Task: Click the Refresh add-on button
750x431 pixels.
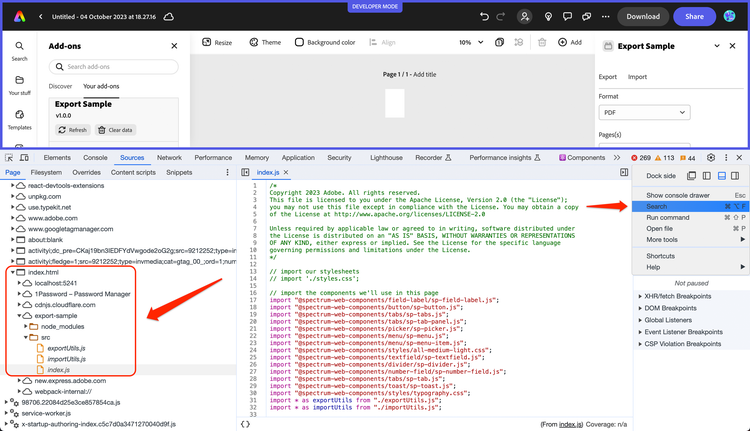Action: pyautogui.click(x=72, y=130)
